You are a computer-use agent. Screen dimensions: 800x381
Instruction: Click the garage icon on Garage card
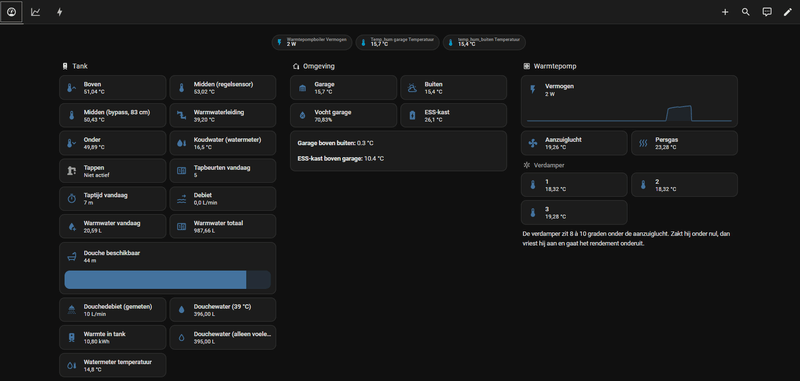coord(302,88)
